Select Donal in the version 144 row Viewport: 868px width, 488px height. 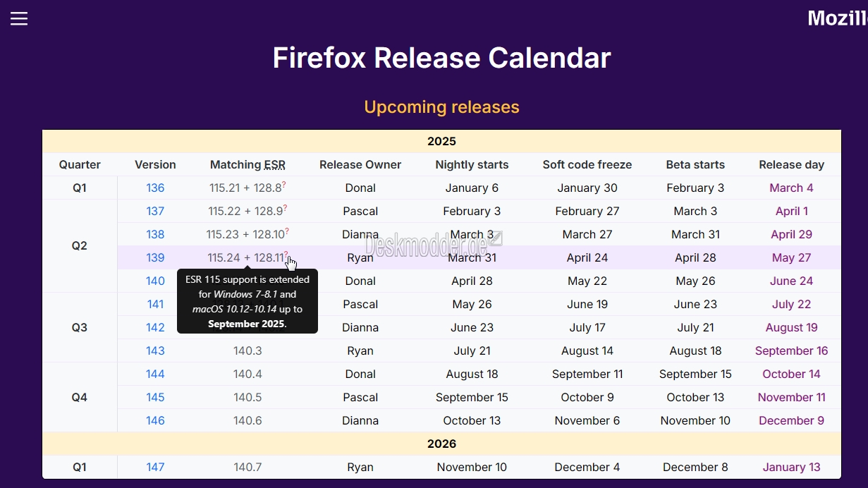(x=360, y=374)
